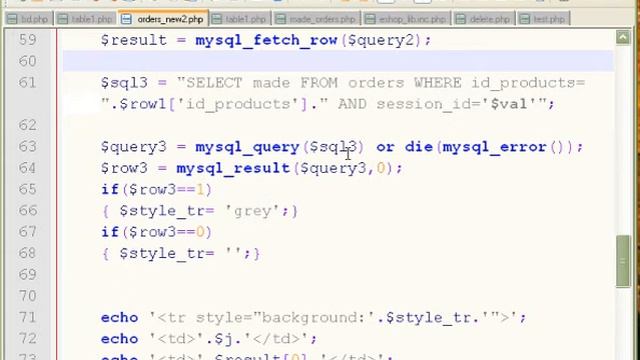Click 'background:' in the tr style string
640x360 pixels.
click(313, 318)
